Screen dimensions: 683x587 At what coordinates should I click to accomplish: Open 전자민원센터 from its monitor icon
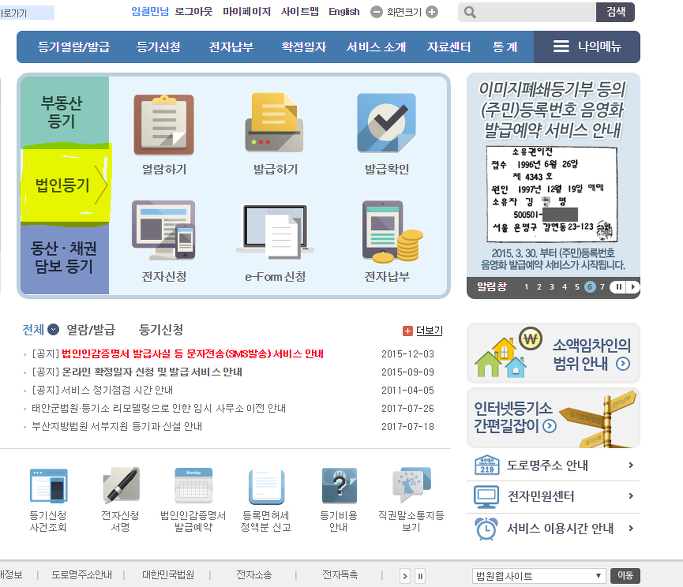[x=486, y=496]
